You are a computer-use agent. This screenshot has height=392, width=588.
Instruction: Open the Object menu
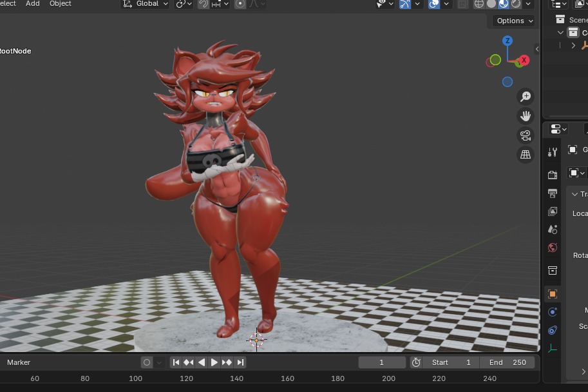pyautogui.click(x=61, y=3)
